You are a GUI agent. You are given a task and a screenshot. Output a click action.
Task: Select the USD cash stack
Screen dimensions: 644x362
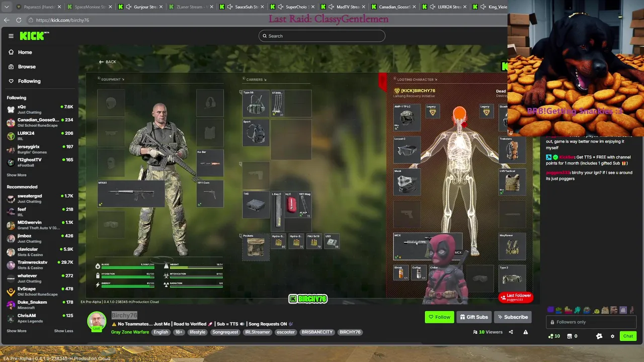332,241
